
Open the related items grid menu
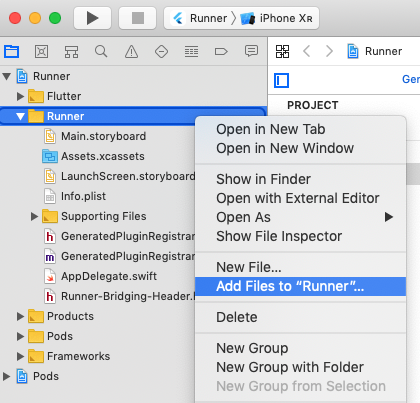pyautogui.click(x=282, y=51)
